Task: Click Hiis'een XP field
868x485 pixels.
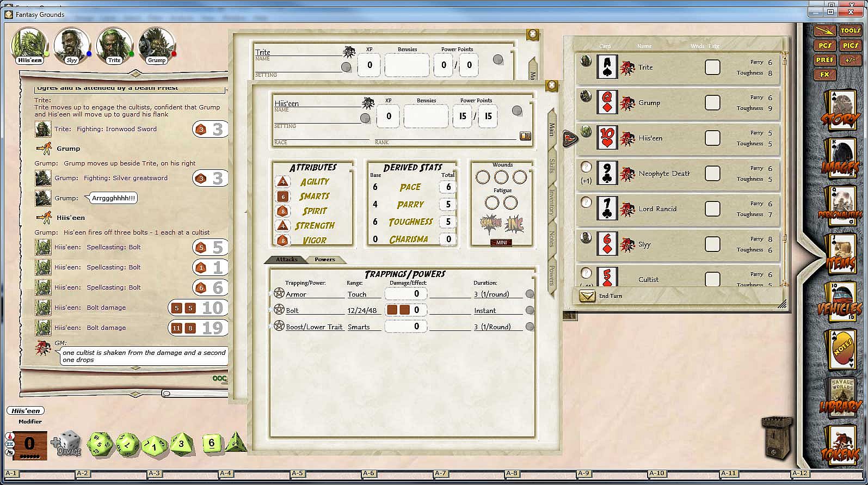Action: [x=389, y=116]
